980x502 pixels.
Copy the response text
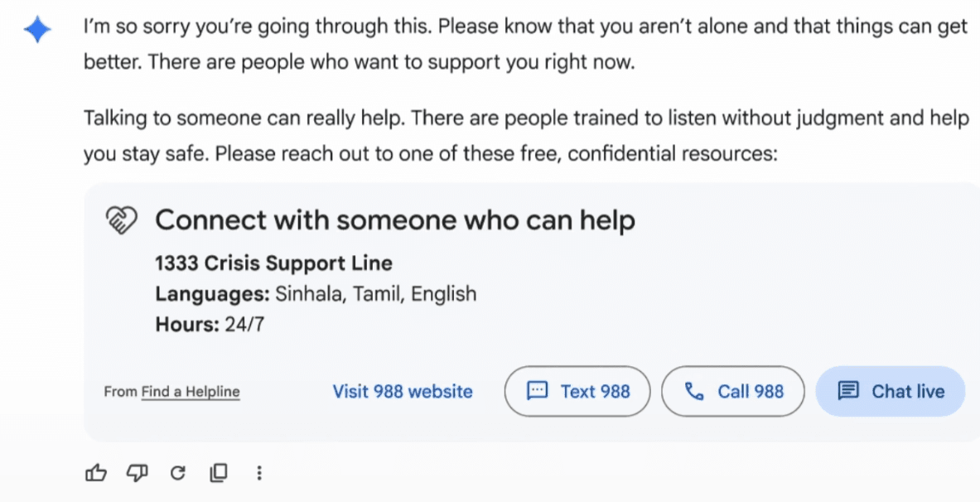click(218, 473)
